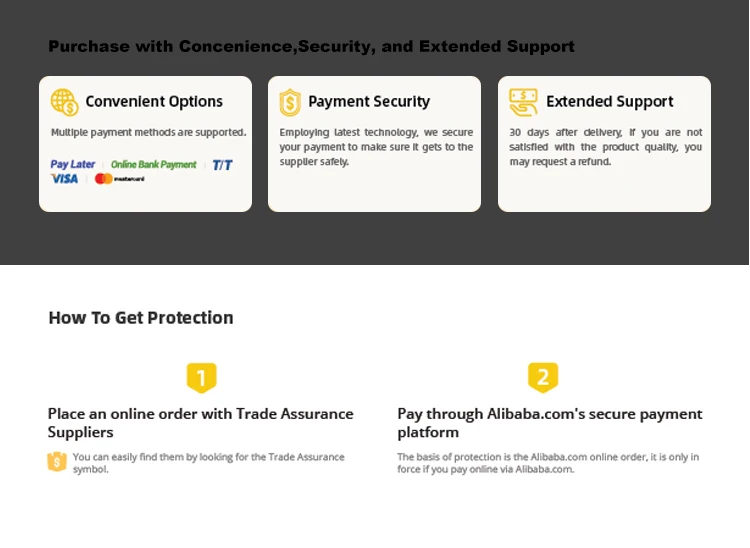Click the yellow step 1 badge
750x548 pixels.
pyautogui.click(x=201, y=378)
